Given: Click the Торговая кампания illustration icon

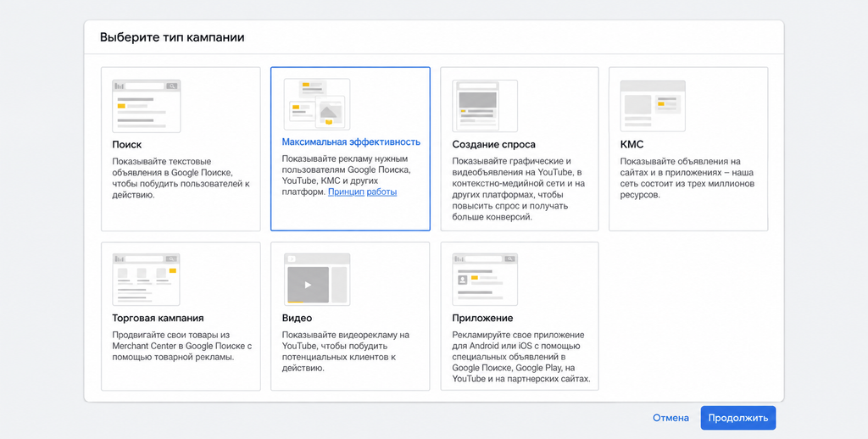Looking at the screenshot, I should click(146, 280).
